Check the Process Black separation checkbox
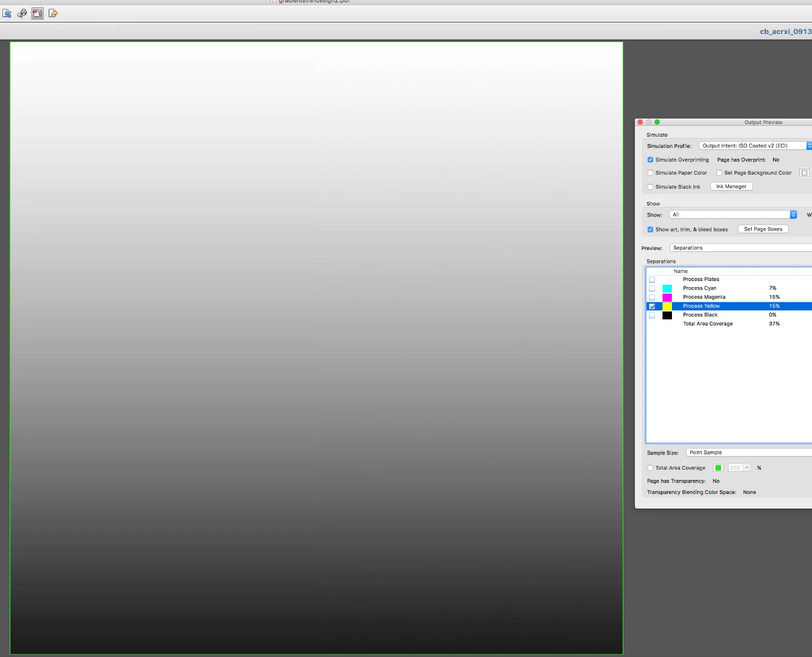Screen dimensions: 812x657 pyautogui.click(x=652, y=315)
